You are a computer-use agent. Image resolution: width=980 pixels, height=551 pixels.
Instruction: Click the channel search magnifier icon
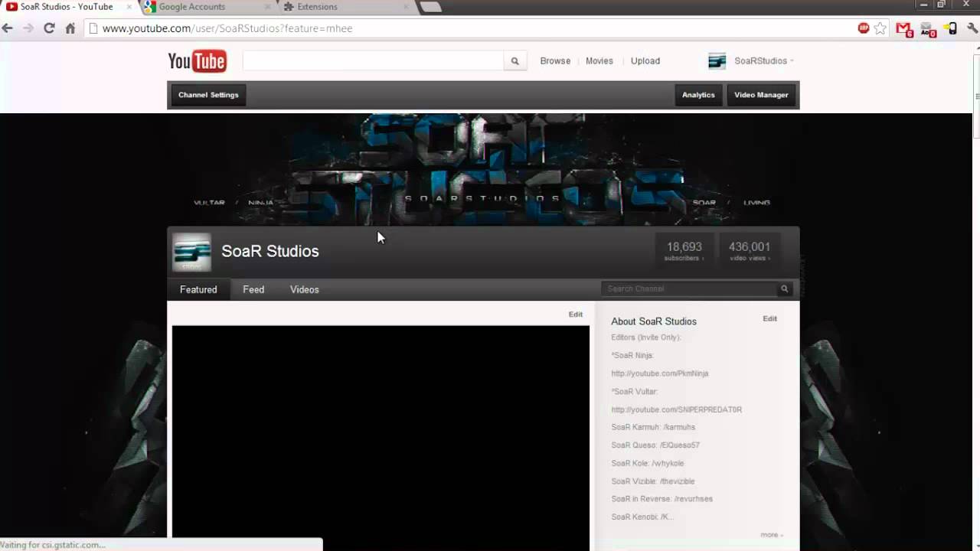point(784,289)
